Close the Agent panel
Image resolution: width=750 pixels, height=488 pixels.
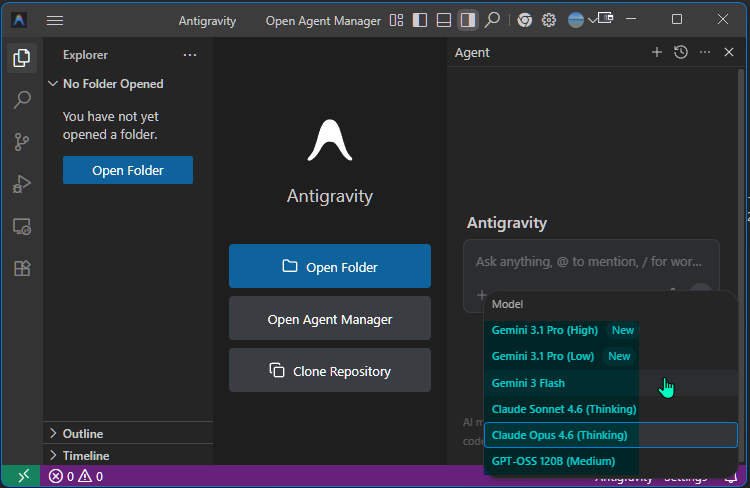tap(728, 52)
